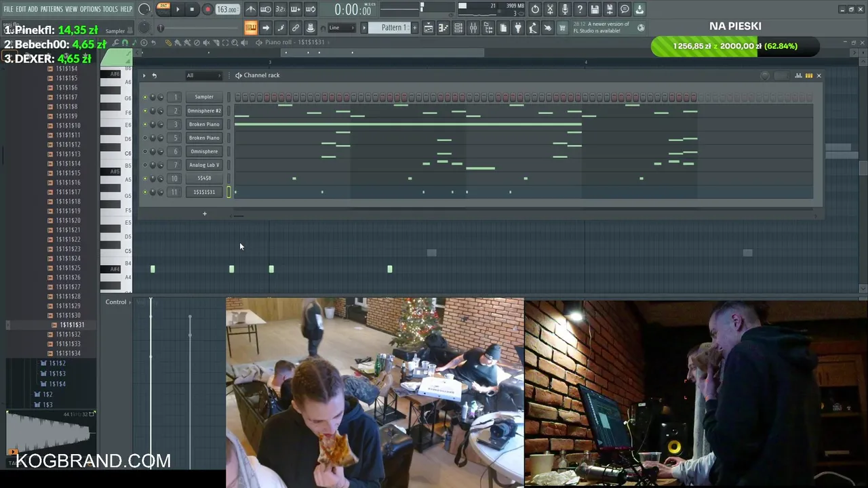Image resolution: width=868 pixels, height=488 pixels.
Task: Click the microphone one-click recording icon
Action: point(565,9)
